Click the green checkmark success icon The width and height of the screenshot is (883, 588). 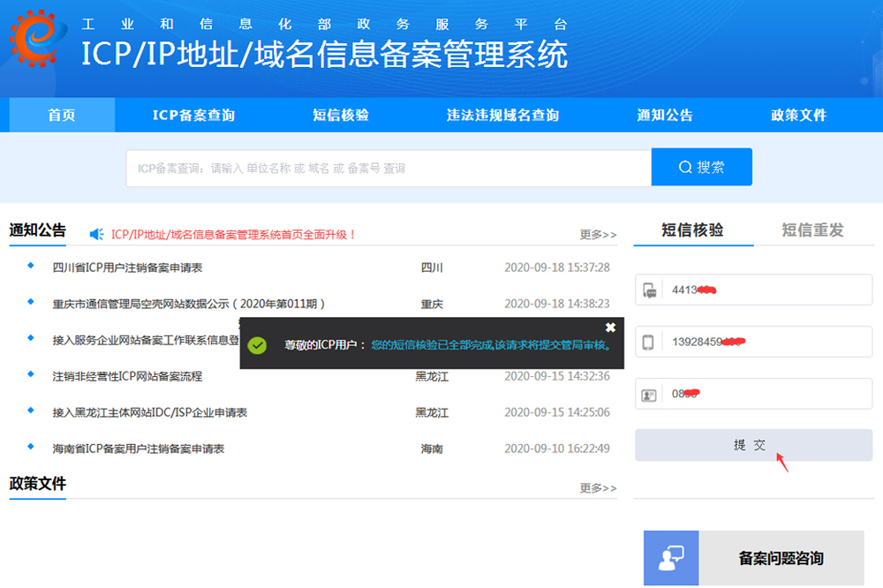tap(257, 345)
